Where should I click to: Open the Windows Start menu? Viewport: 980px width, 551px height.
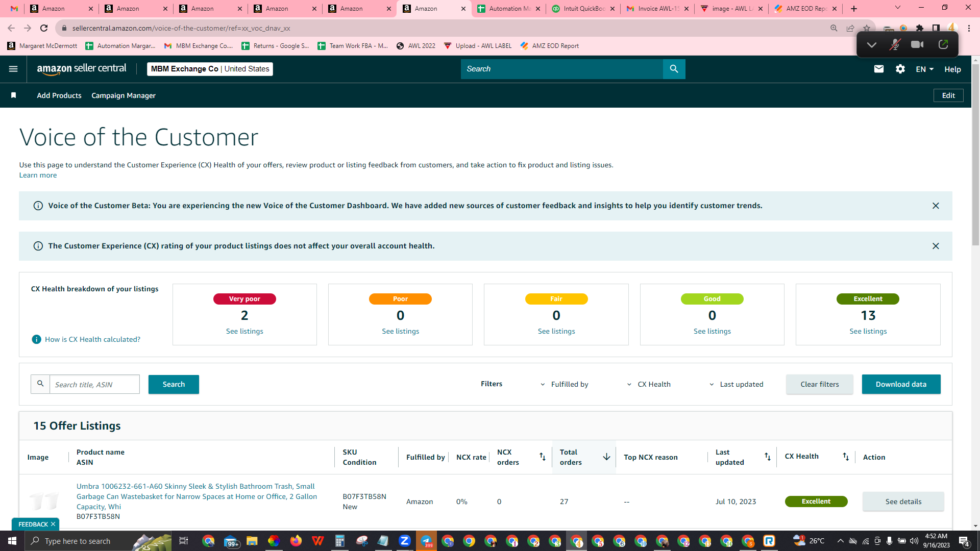[x=12, y=541]
